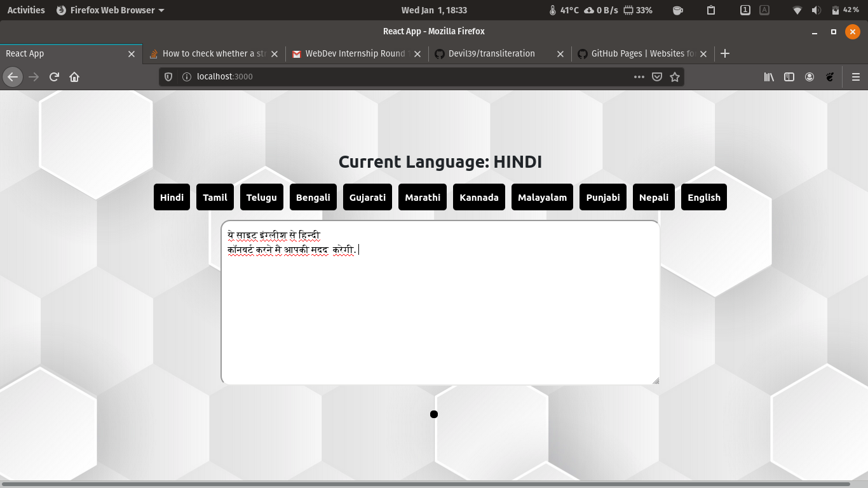
Task: Select the Telugu language button
Action: (261, 197)
